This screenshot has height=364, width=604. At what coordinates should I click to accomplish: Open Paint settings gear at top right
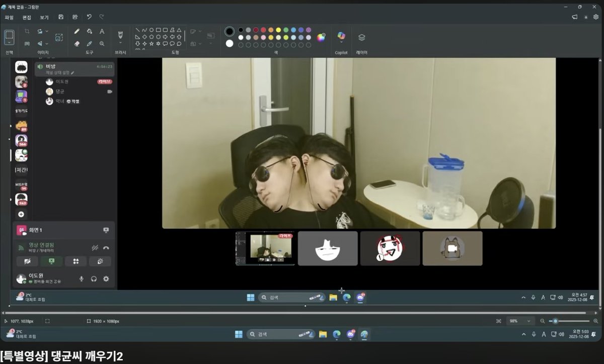pos(596,17)
